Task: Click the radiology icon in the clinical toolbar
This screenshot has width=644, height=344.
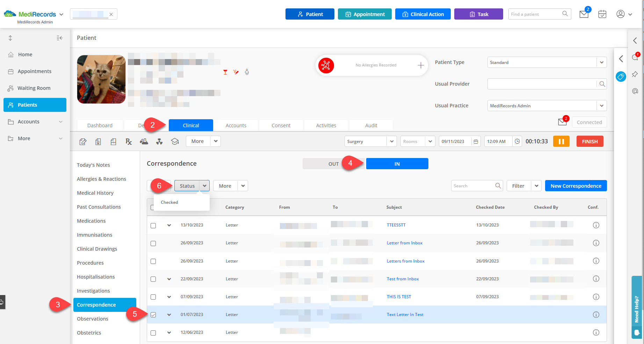Action: tap(159, 141)
